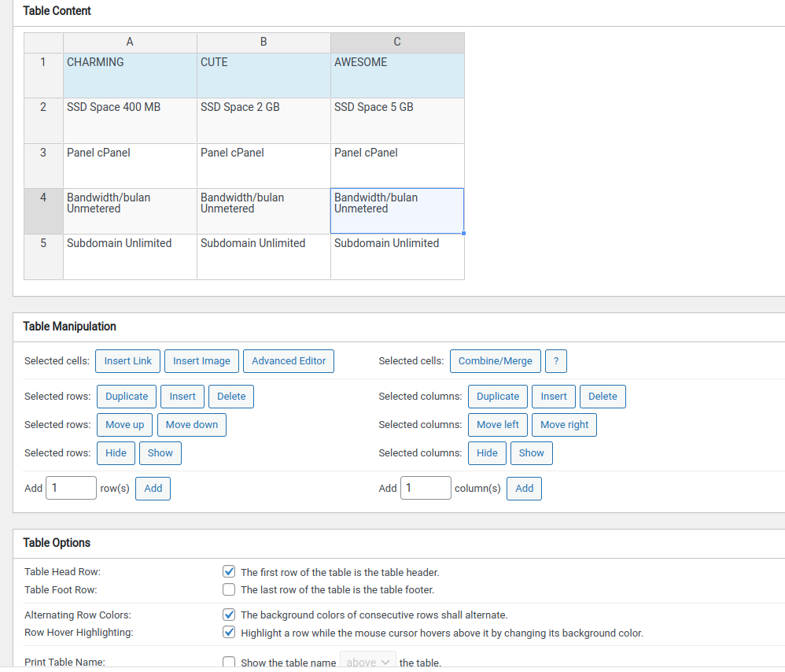
Task: Select the AWESOME cell
Action: tap(397, 75)
